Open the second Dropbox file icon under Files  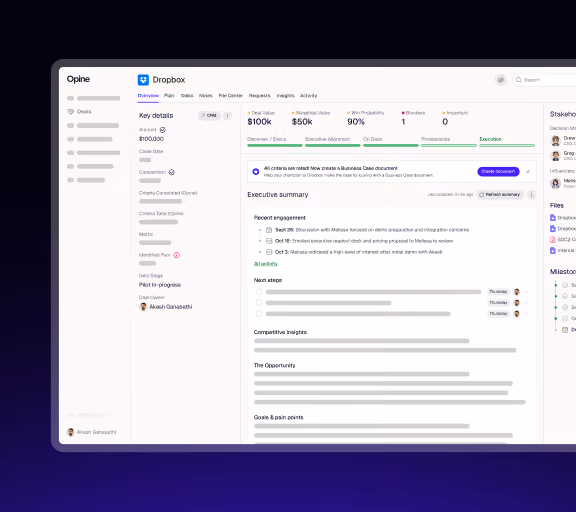pos(552,228)
